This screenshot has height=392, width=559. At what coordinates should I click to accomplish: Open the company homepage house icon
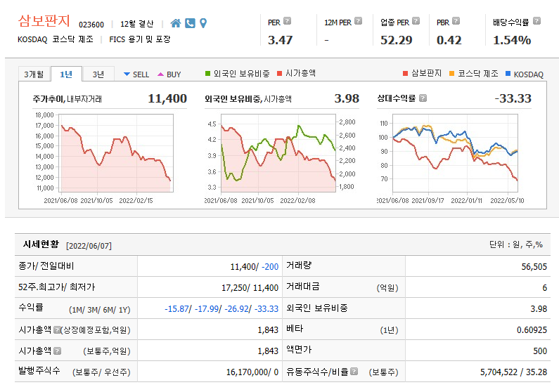[x=176, y=23]
